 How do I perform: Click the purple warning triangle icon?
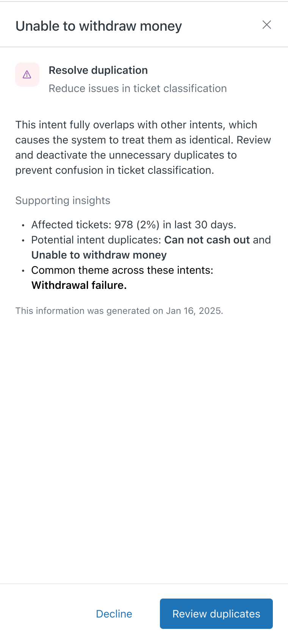(x=27, y=75)
